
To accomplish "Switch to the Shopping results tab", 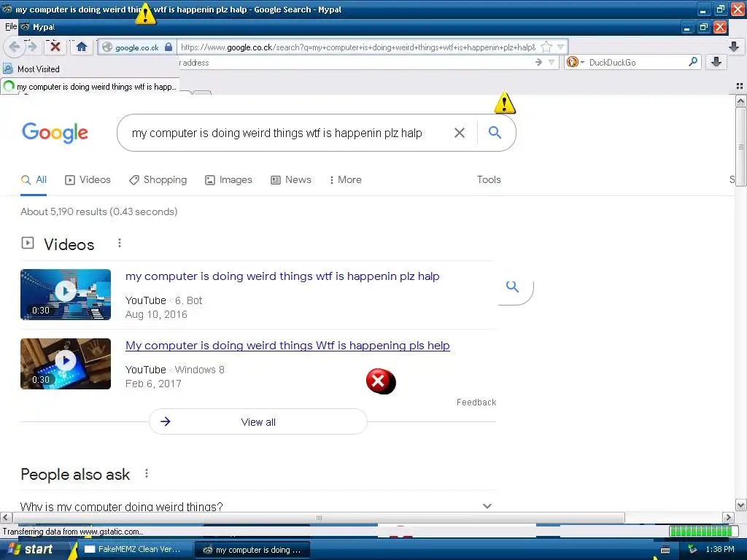I will pyautogui.click(x=158, y=179).
